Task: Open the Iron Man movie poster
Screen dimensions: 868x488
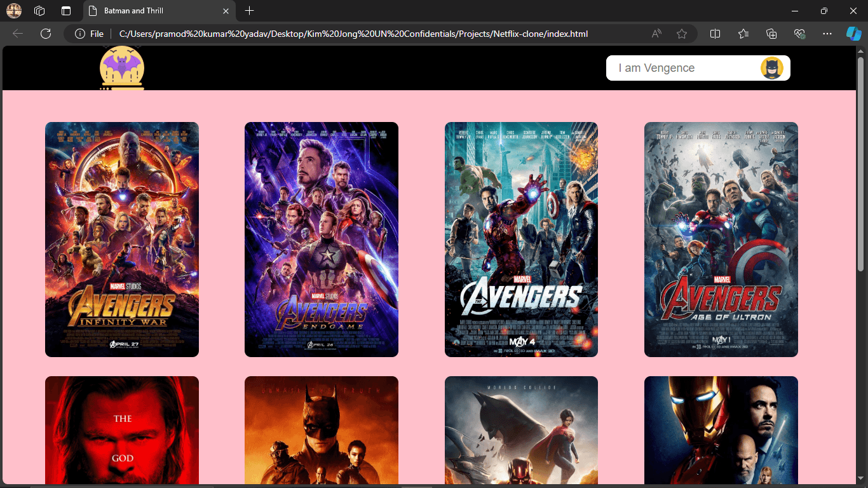Action: click(x=721, y=430)
